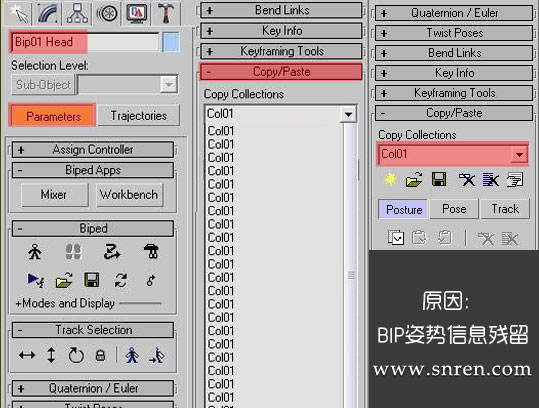The width and height of the screenshot is (539, 408).
Task: Expand the Twist Poses rollout
Action: [454, 33]
